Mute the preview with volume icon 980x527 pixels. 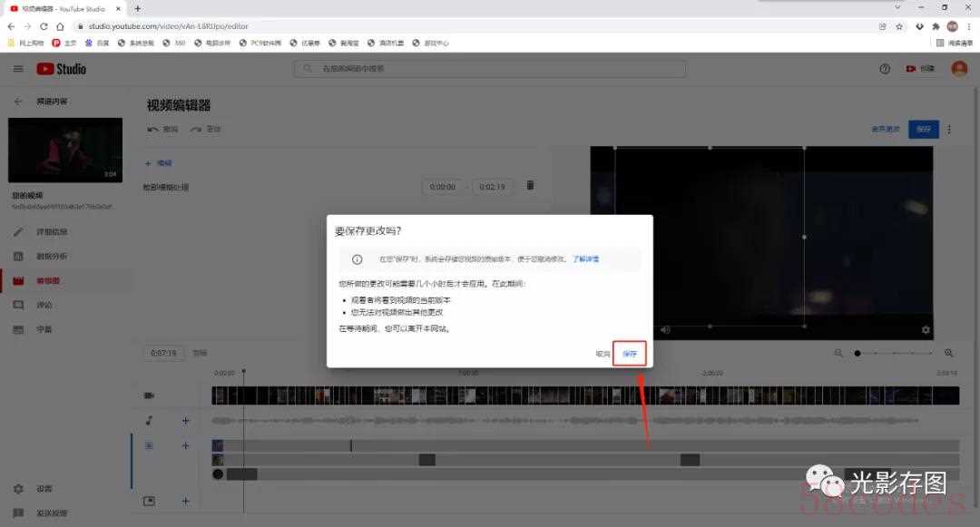665,330
